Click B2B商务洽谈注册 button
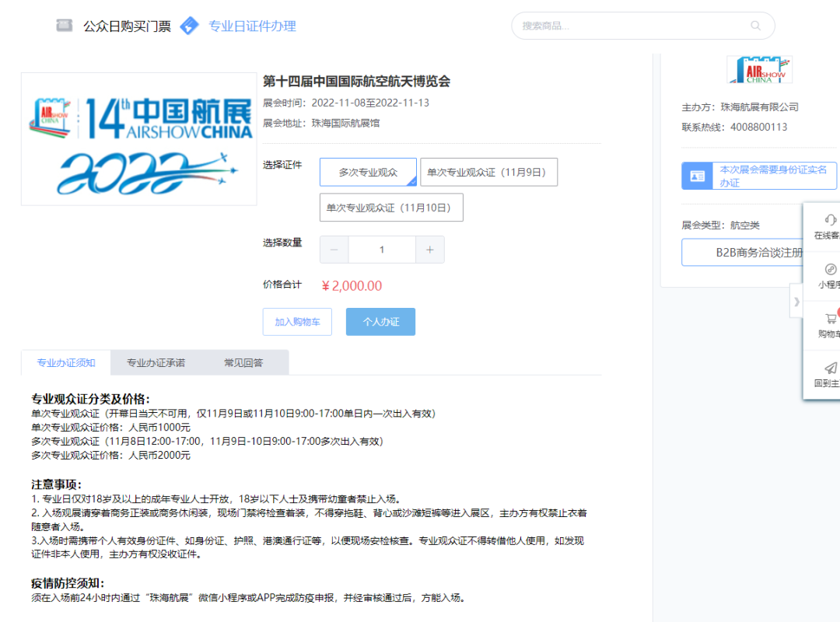This screenshot has height=622, width=840. pyautogui.click(x=758, y=253)
